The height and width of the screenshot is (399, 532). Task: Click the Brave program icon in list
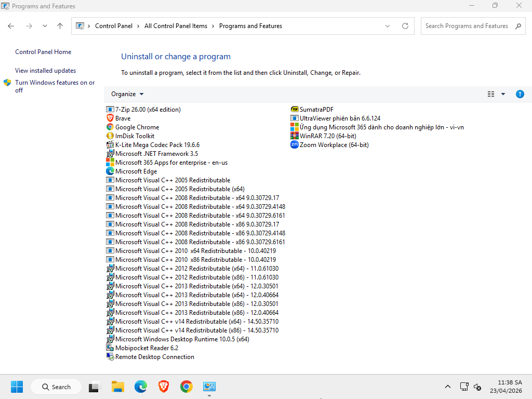tap(110, 118)
